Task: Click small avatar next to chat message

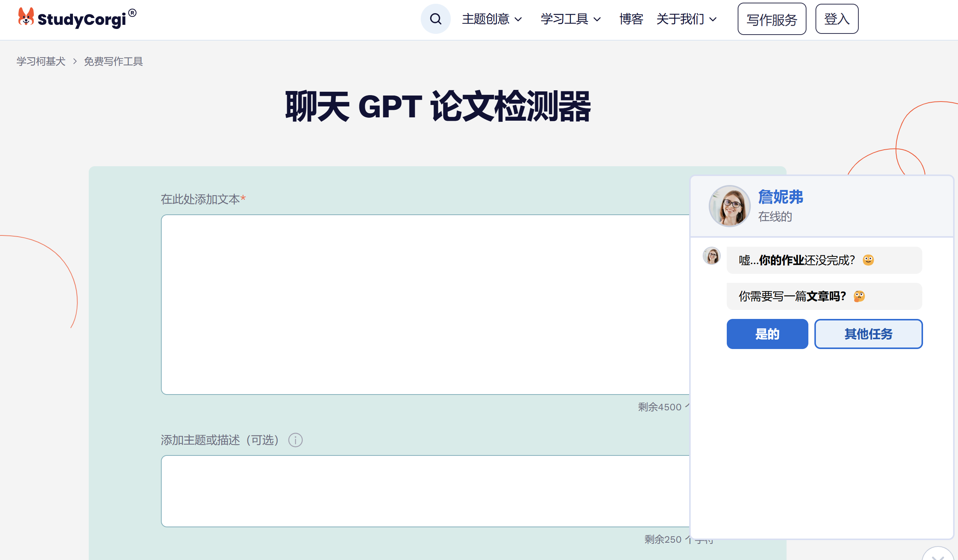Action: coord(711,256)
